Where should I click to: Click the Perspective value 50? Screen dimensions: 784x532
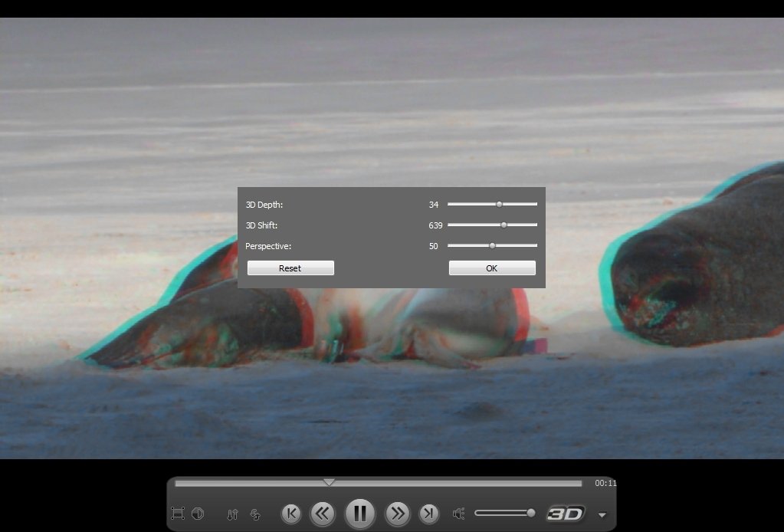(x=434, y=246)
